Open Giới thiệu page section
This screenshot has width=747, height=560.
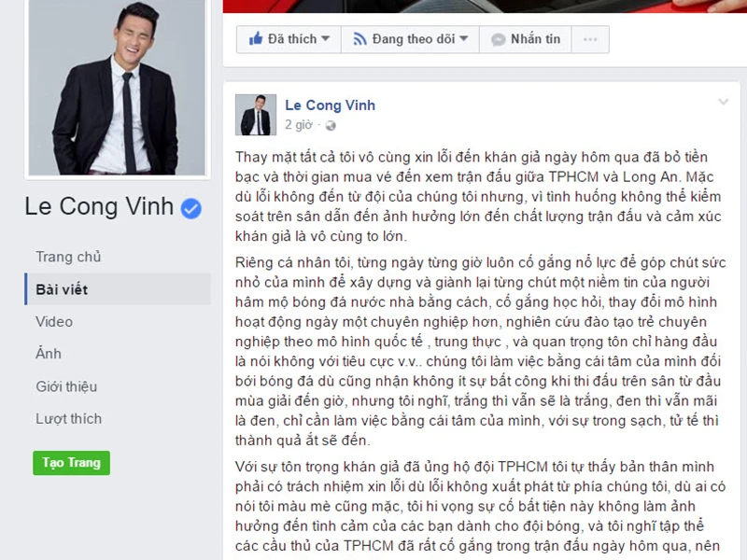66,386
